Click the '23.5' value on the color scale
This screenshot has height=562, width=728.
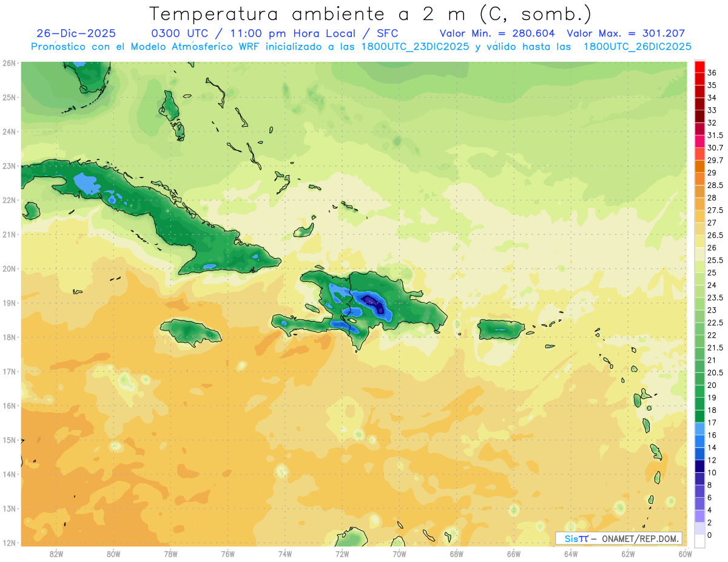tap(715, 298)
